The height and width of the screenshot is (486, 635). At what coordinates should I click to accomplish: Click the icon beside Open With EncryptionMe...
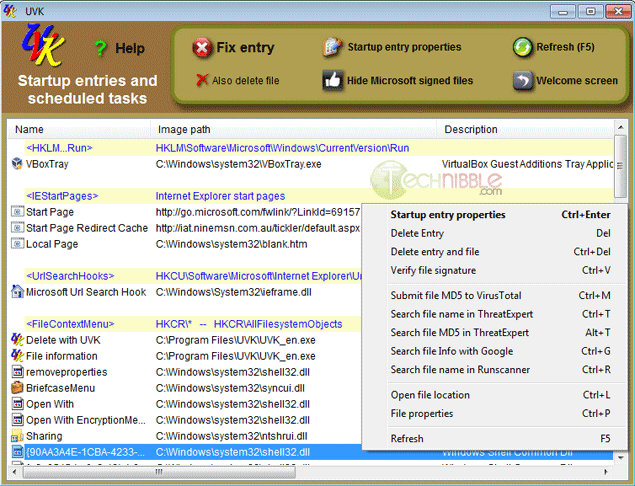pyautogui.click(x=17, y=420)
